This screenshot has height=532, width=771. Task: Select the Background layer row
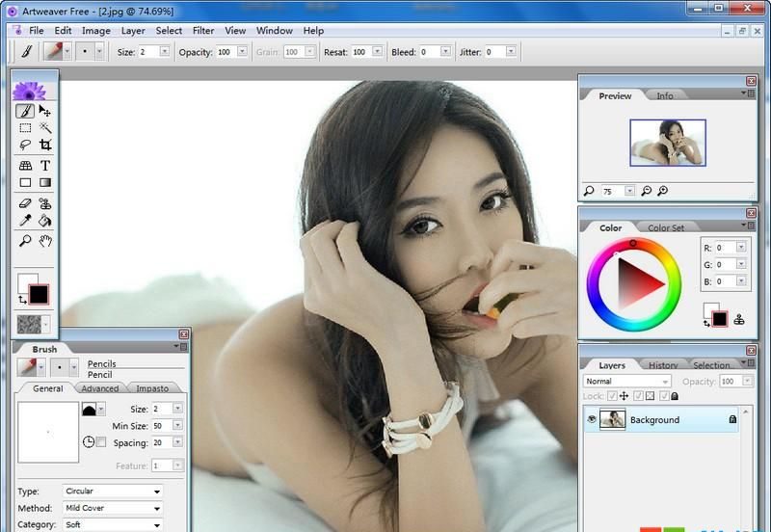click(661, 420)
